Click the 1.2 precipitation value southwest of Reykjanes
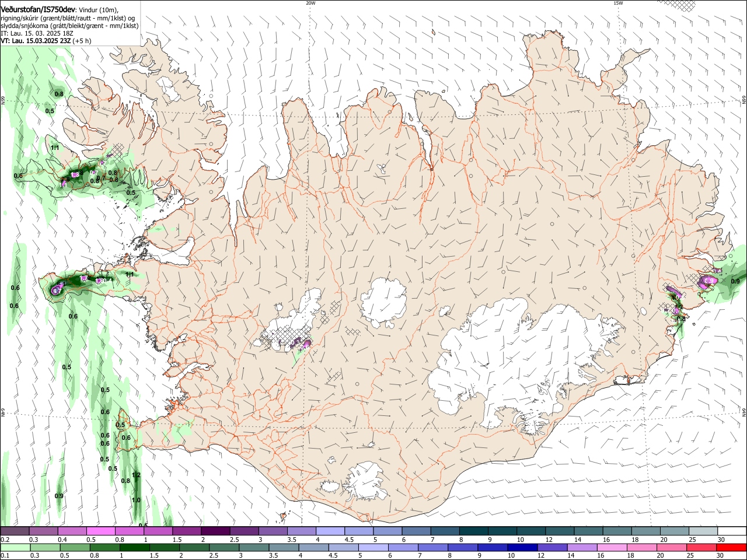This screenshot has width=747, height=560. click(x=137, y=475)
